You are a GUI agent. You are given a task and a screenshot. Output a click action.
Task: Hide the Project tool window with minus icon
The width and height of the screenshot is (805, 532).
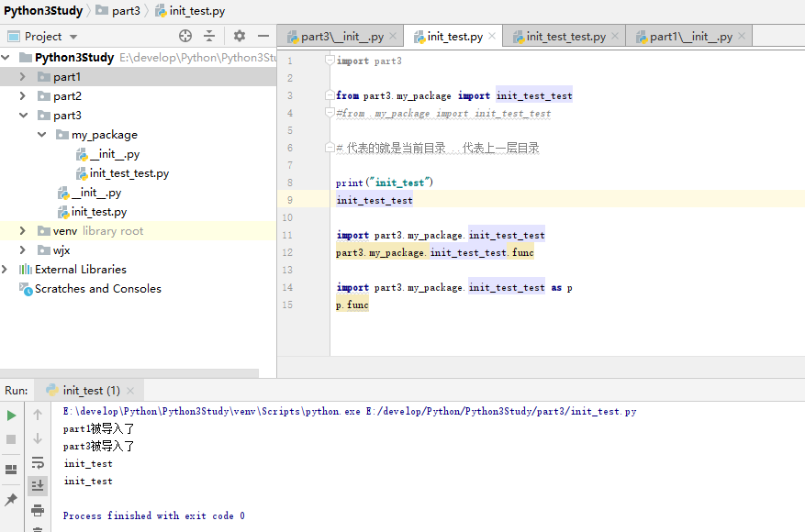pos(263,36)
